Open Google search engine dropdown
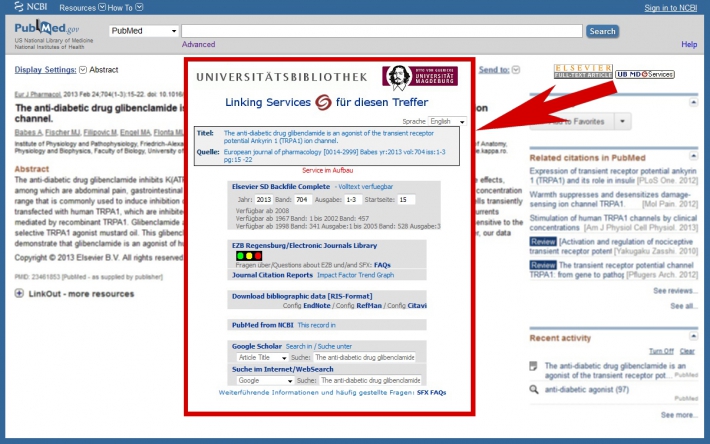Screen dimensions: 710x444 265,381
